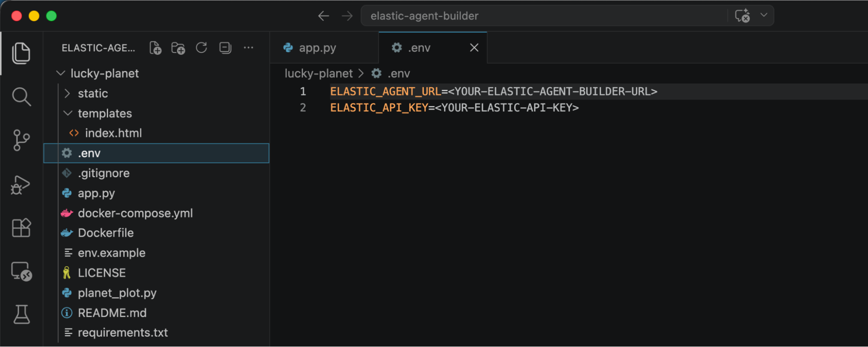
Task: Open the Extensions view
Action: tap(21, 228)
